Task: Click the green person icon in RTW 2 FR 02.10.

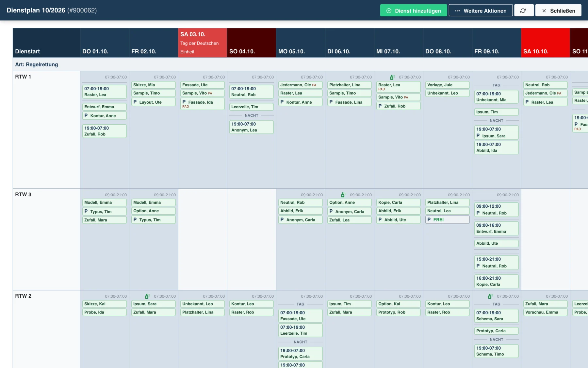Action: click(x=147, y=296)
